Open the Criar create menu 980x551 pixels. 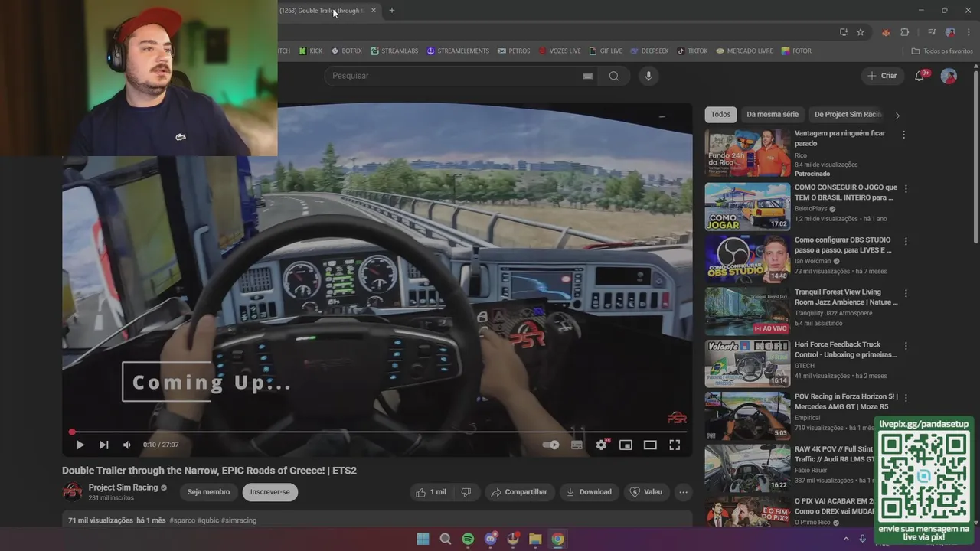point(882,76)
